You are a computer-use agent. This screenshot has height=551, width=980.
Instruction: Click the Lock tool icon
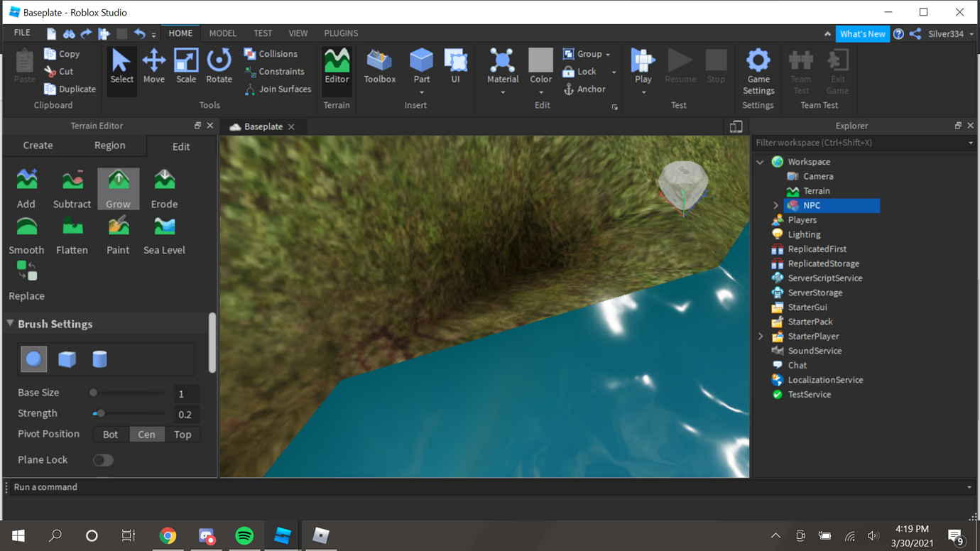(568, 72)
